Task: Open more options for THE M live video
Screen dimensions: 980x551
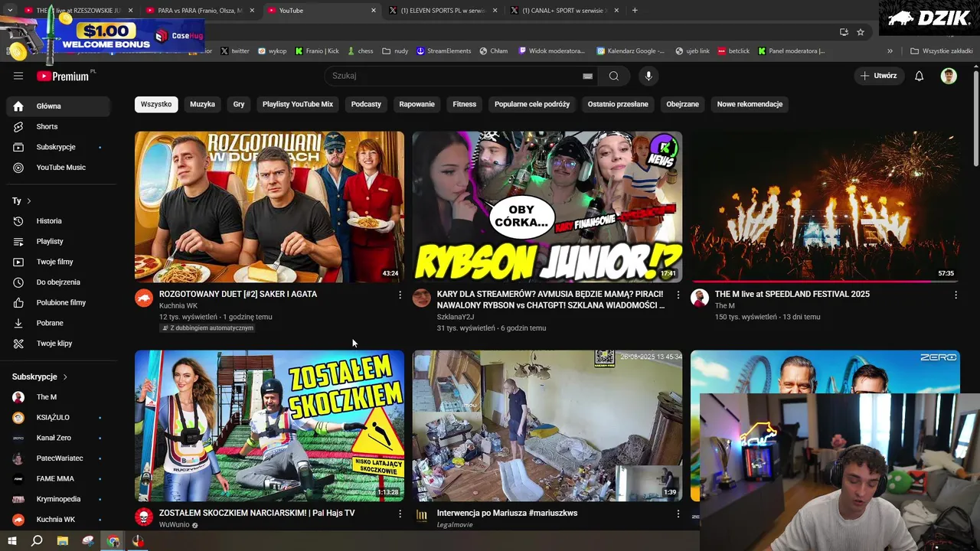Action: [955, 295]
